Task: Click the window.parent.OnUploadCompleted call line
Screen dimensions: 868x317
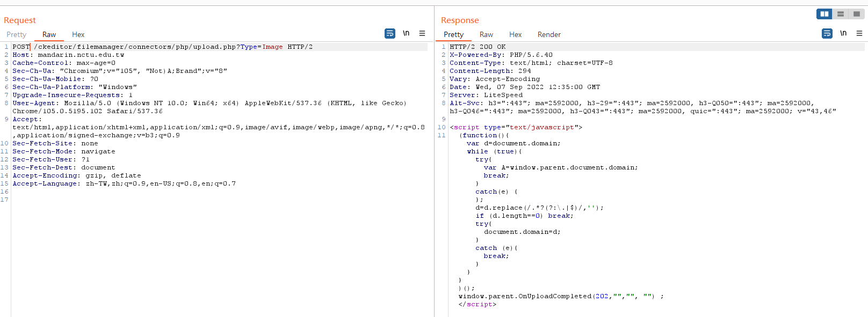Action: tap(561, 296)
